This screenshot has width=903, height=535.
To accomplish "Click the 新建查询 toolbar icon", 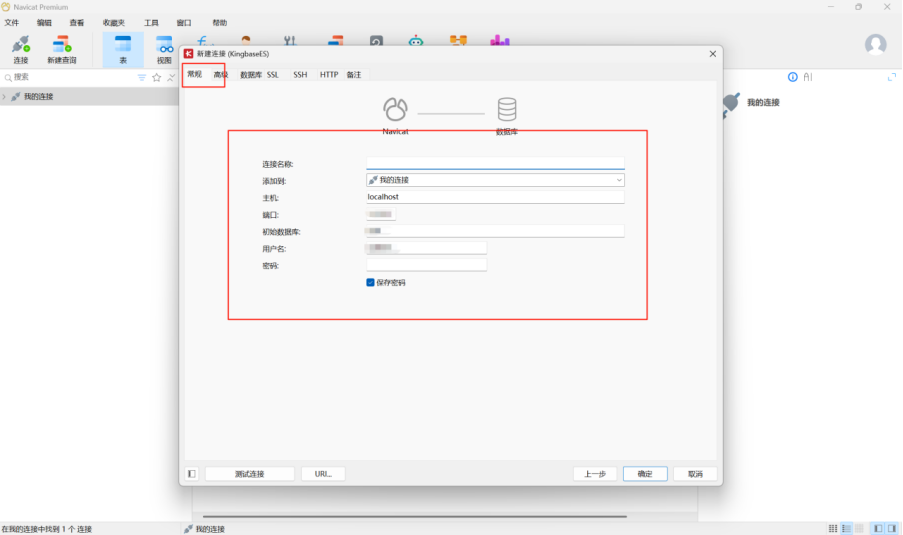I will [x=61, y=49].
